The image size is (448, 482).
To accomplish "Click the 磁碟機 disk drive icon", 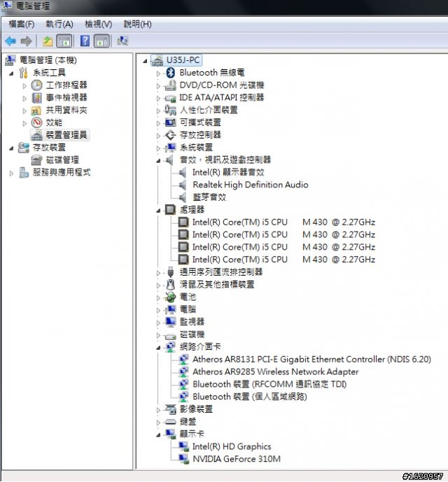I will click(171, 336).
